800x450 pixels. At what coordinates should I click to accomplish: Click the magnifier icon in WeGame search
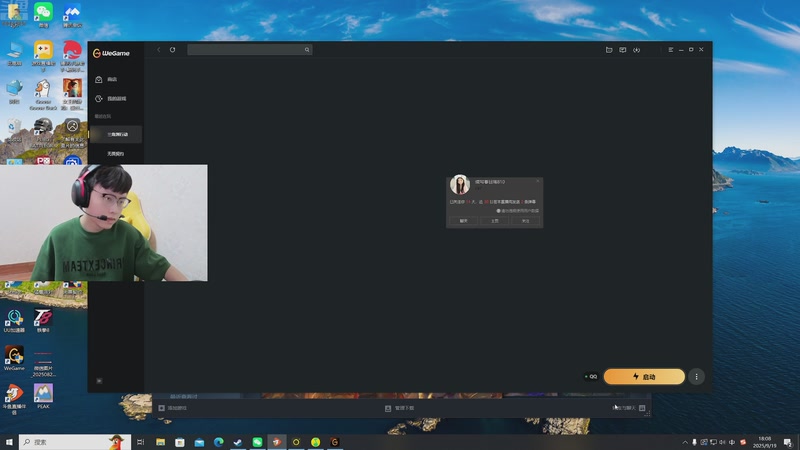coord(307,49)
